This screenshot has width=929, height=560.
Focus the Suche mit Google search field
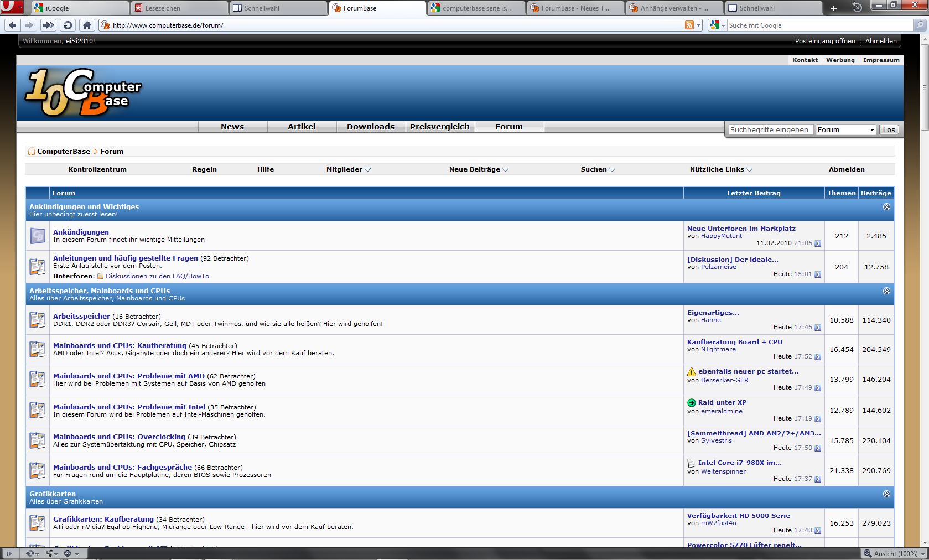(820, 25)
